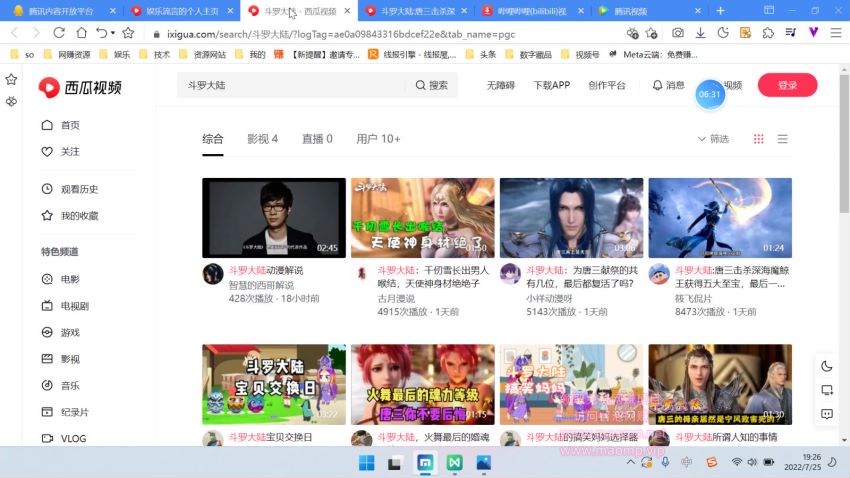Click inside the 斗罗大陆 search box
Image resolution: width=850 pixels, height=478 pixels.
click(293, 85)
